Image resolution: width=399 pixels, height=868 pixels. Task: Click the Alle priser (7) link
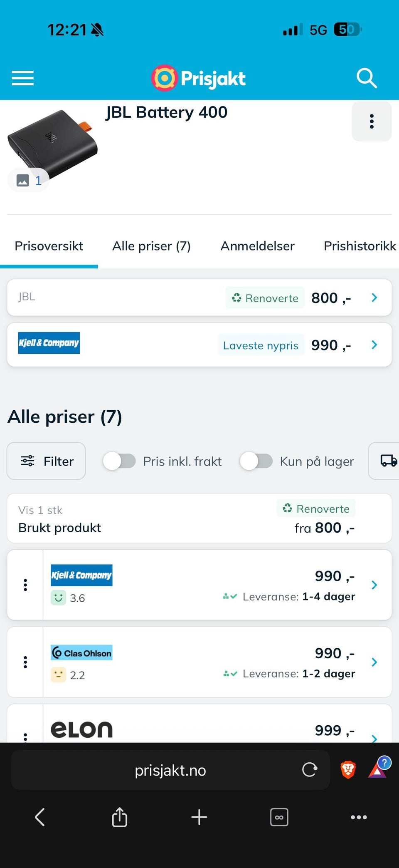151,246
